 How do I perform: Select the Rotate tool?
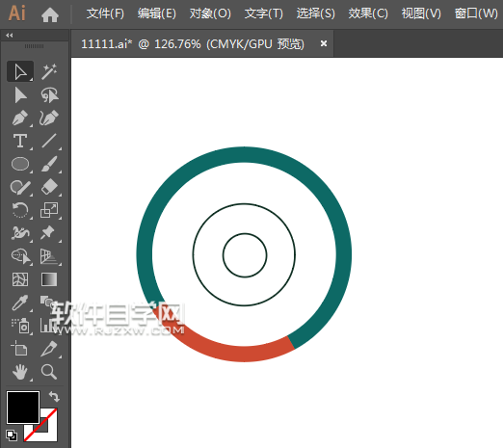[20, 210]
